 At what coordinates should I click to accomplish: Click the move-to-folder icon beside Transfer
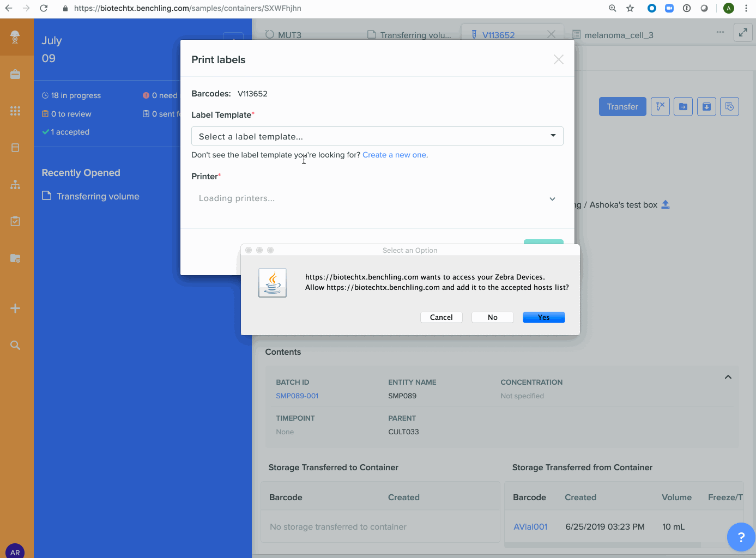(683, 107)
